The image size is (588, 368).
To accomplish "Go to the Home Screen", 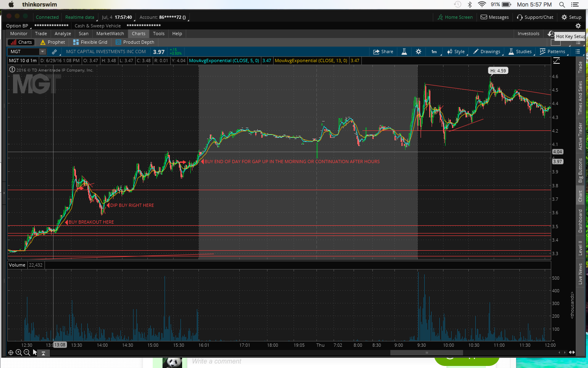I will click(455, 17).
